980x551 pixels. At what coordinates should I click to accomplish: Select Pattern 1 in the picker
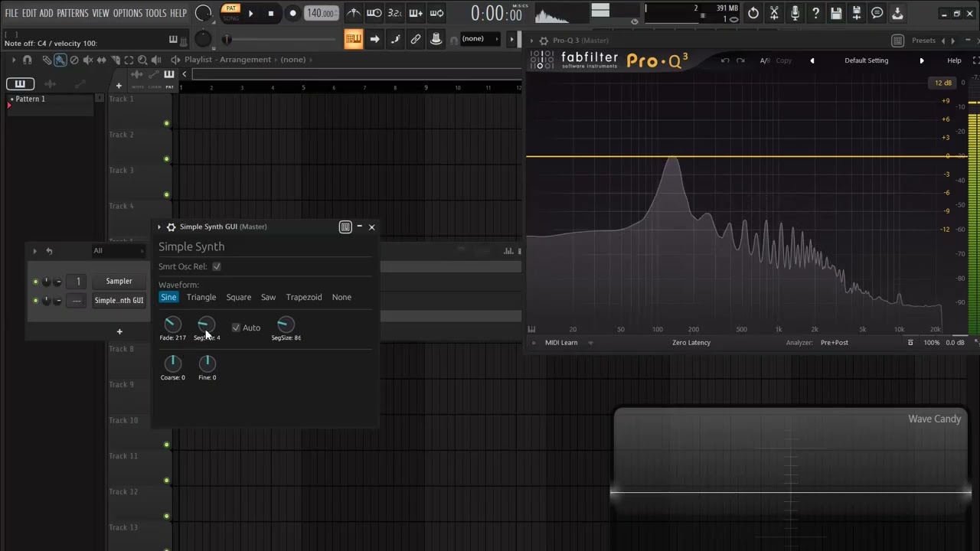[x=51, y=99]
